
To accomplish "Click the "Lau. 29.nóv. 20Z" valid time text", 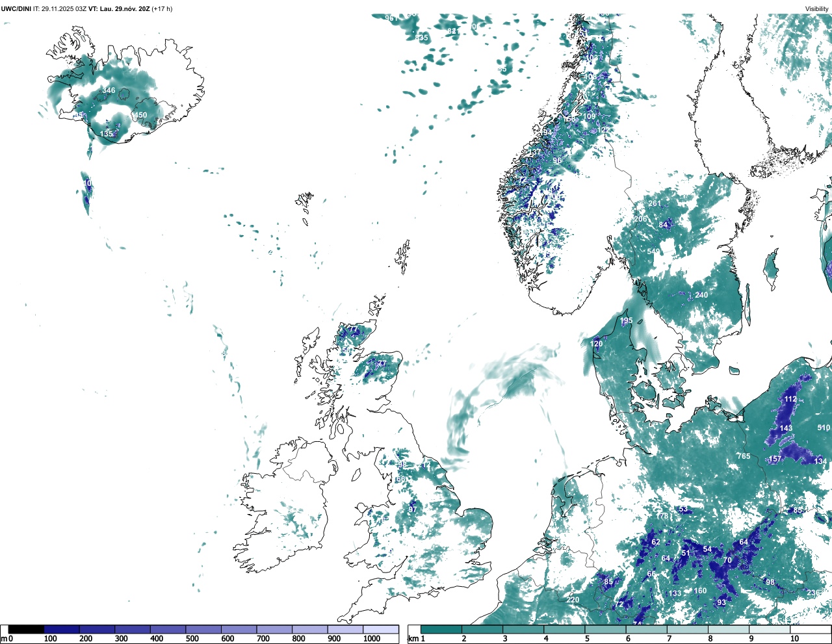I will pos(124,8).
